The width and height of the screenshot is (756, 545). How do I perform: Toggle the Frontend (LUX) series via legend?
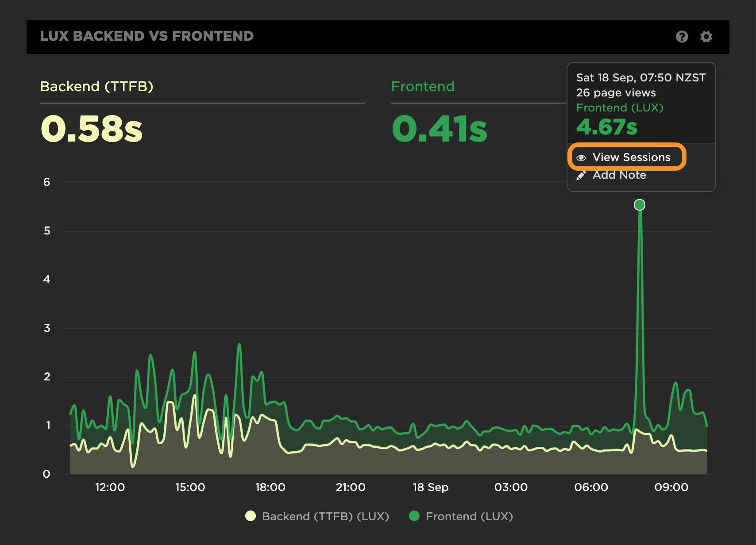pyautogui.click(x=469, y=516)
